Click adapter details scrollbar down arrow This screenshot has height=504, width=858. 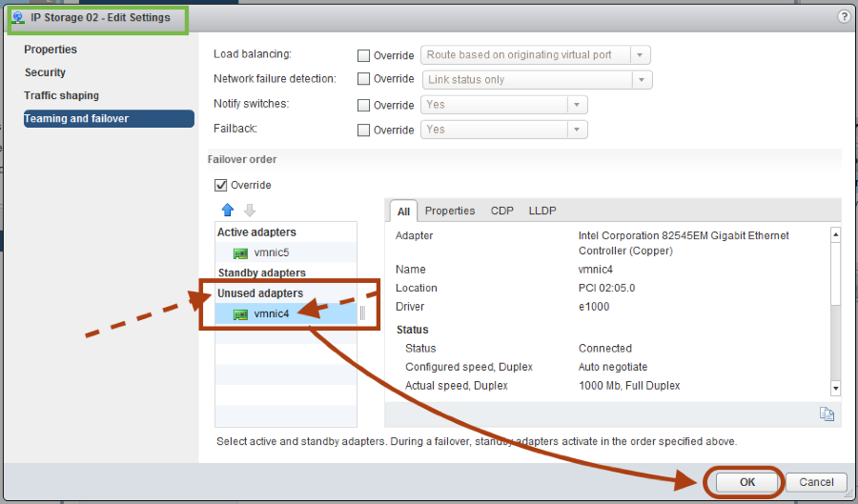(836, 388)
